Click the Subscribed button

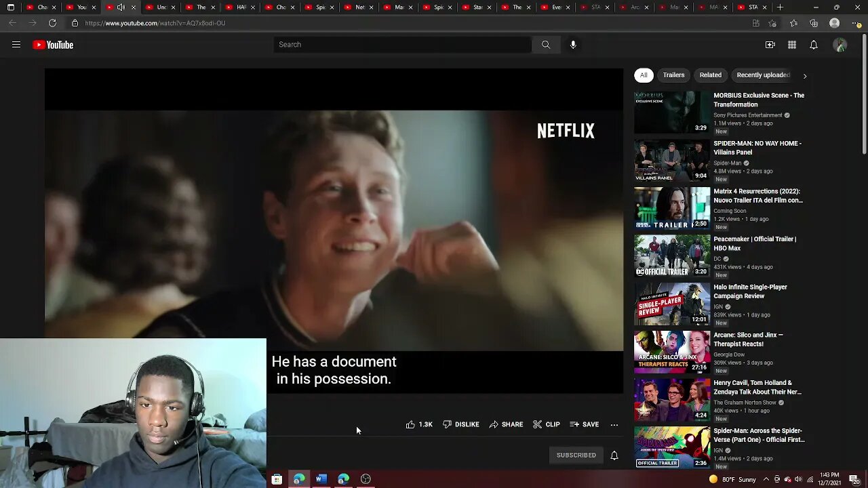[x=576, y=455]
